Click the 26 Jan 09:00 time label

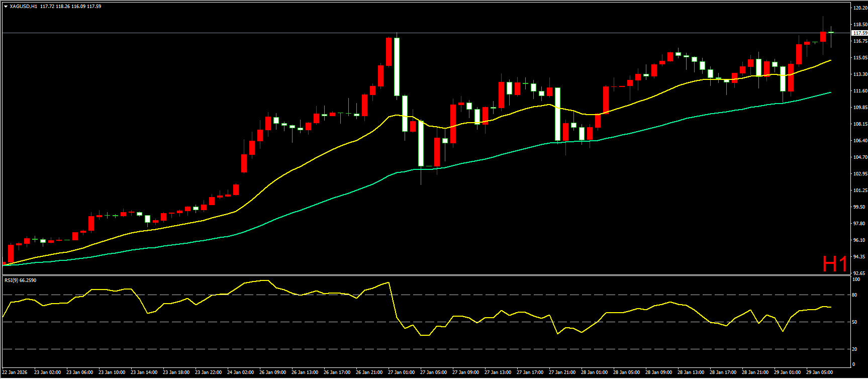272,372
